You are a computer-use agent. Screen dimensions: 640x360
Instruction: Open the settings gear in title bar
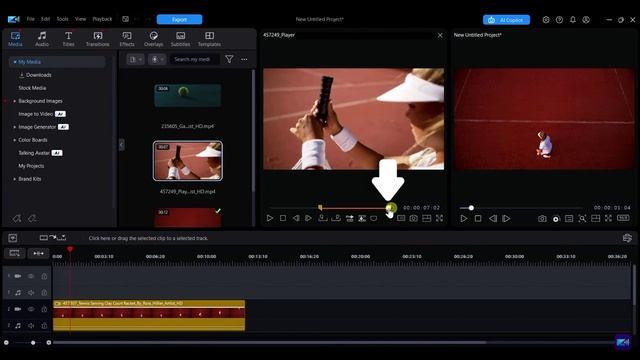click(x=546, y=20)
